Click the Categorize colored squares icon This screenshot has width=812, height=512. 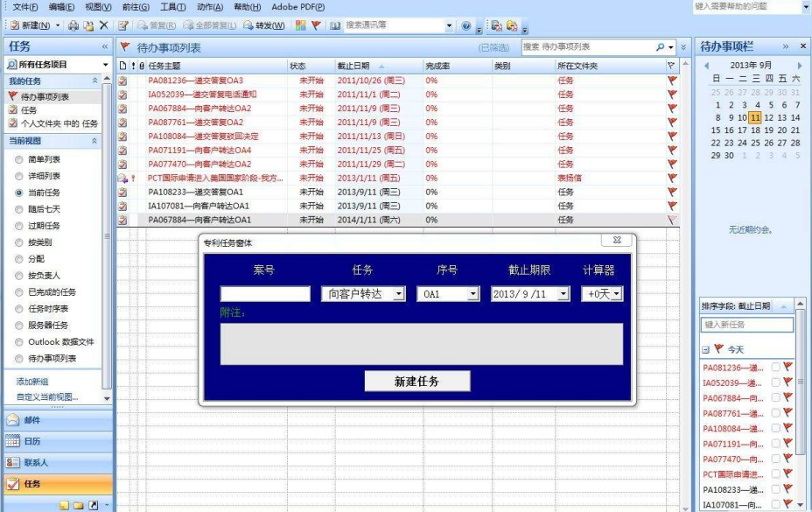click(x=300, y=25)
